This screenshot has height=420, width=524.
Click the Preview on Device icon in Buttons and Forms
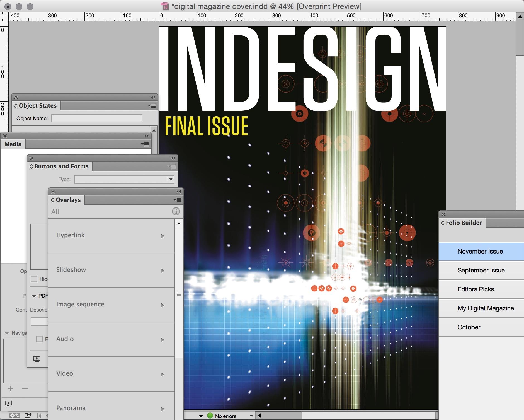coord(37,359)
